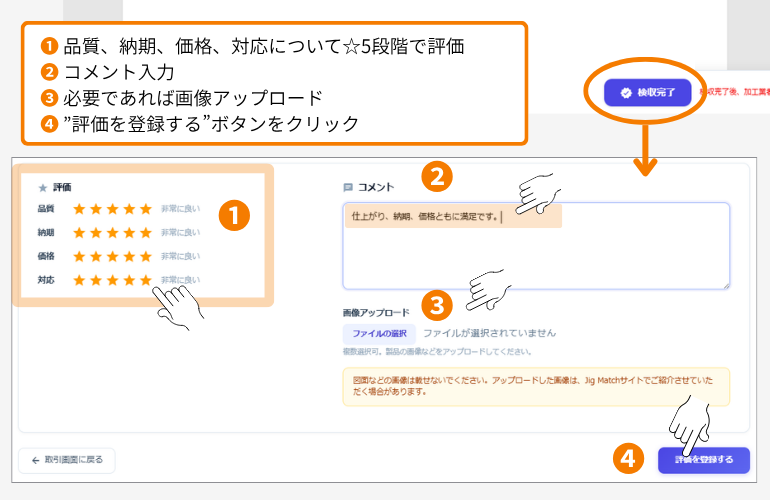
Task: Give 品質 a two-star rating
Action: pyautogui.click(x=96, y=209)
